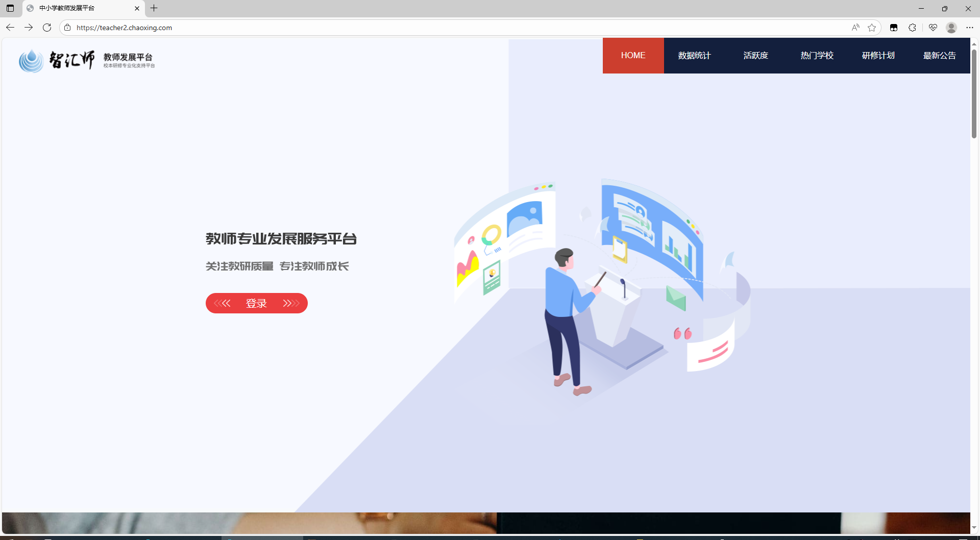Go to 活跃度 section

(x=755, y=56)
